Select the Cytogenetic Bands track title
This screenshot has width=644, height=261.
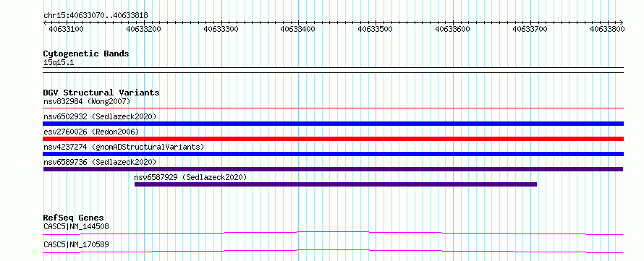click(86, 54)
